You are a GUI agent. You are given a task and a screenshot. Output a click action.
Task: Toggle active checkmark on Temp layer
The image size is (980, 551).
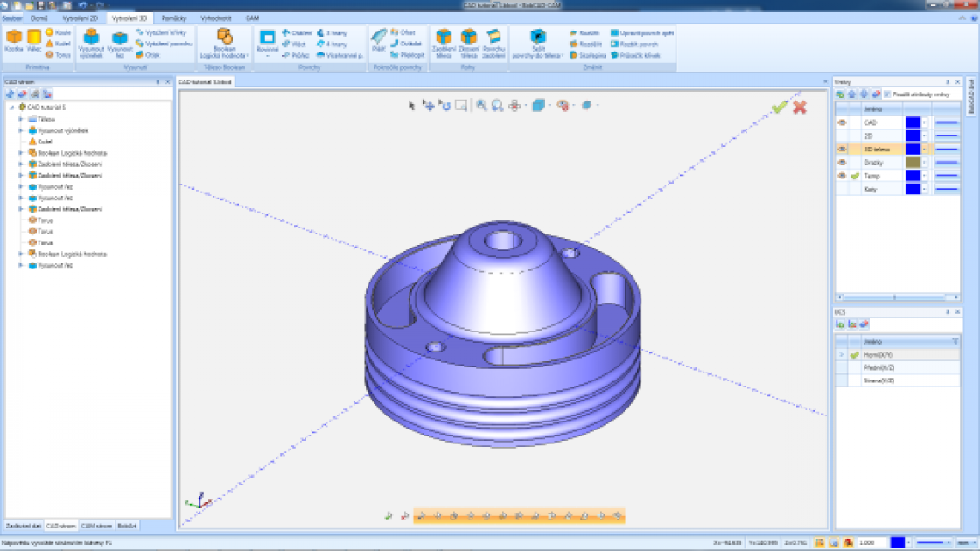855,176
